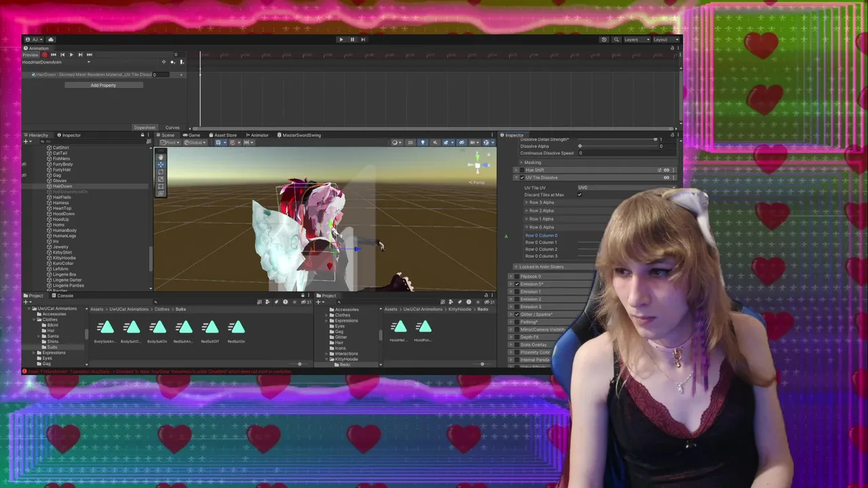This screenshot has width=868, height=488.
Task: Switch to the Dopesheet view
Action: coord(144,127)
